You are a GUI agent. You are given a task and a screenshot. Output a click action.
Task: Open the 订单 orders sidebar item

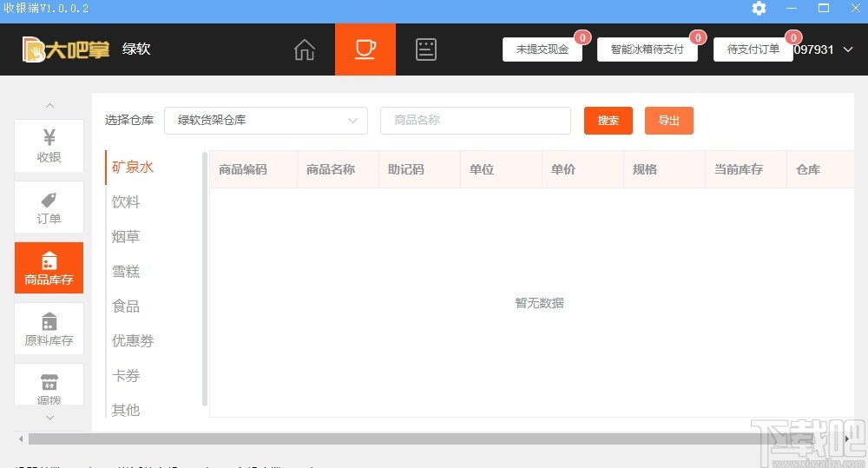pyautogui.click(x=49, y=208)
